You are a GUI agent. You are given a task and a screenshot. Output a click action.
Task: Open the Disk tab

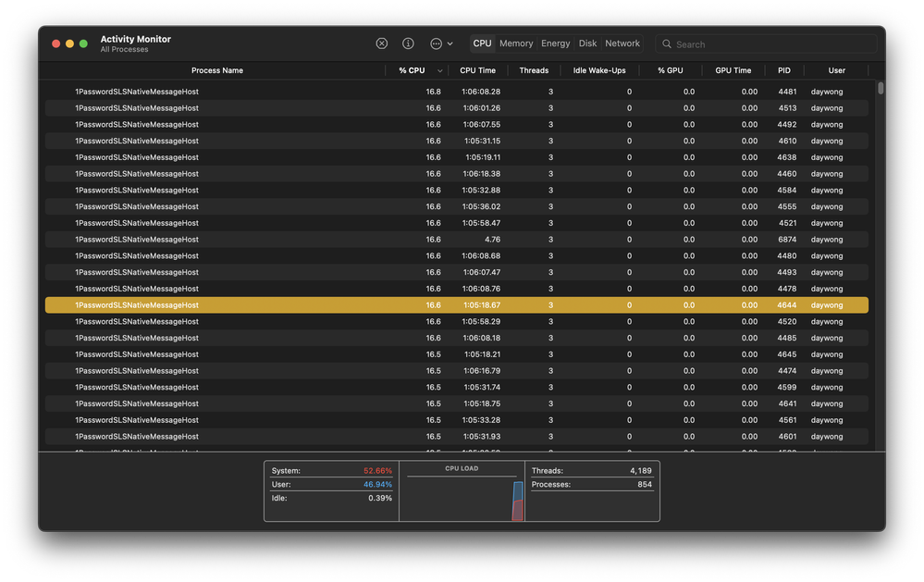click(587, 43)
